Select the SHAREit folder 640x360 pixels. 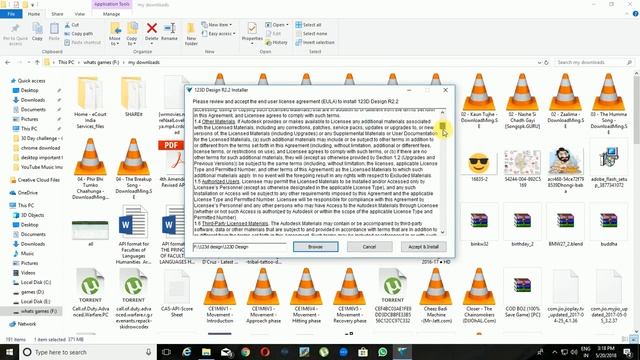click(133, 97)
